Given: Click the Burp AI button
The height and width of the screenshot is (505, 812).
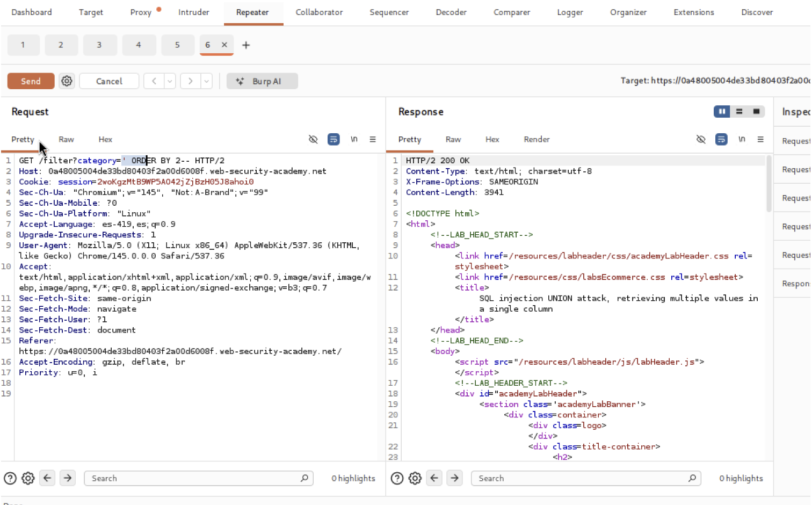Looking at the screenshot, I should 262,81.
